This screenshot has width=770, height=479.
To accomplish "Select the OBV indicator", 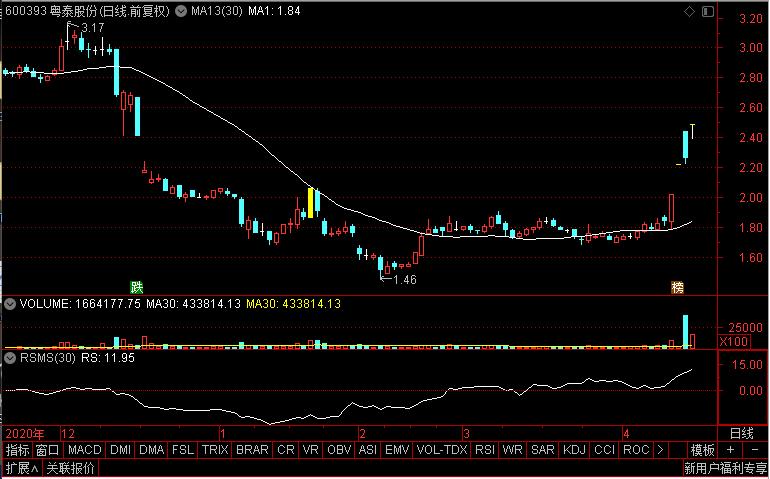I will [x=339, y=450].
